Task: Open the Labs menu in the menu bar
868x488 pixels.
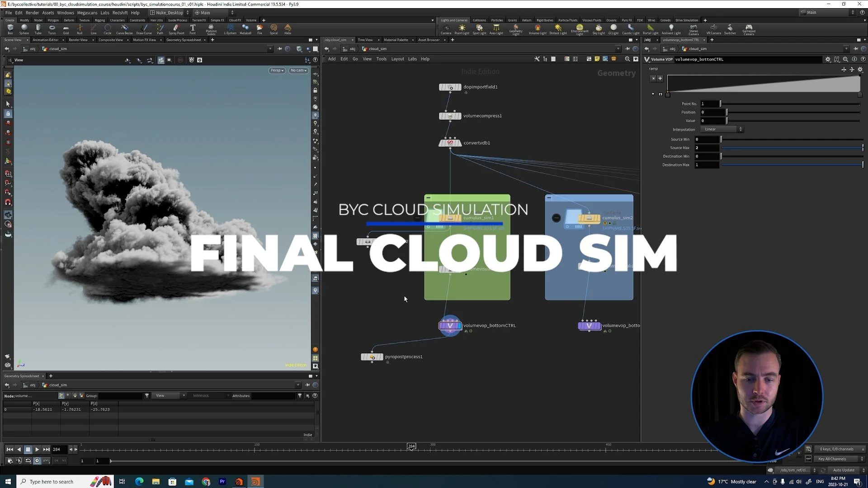Action: [104, 13]
